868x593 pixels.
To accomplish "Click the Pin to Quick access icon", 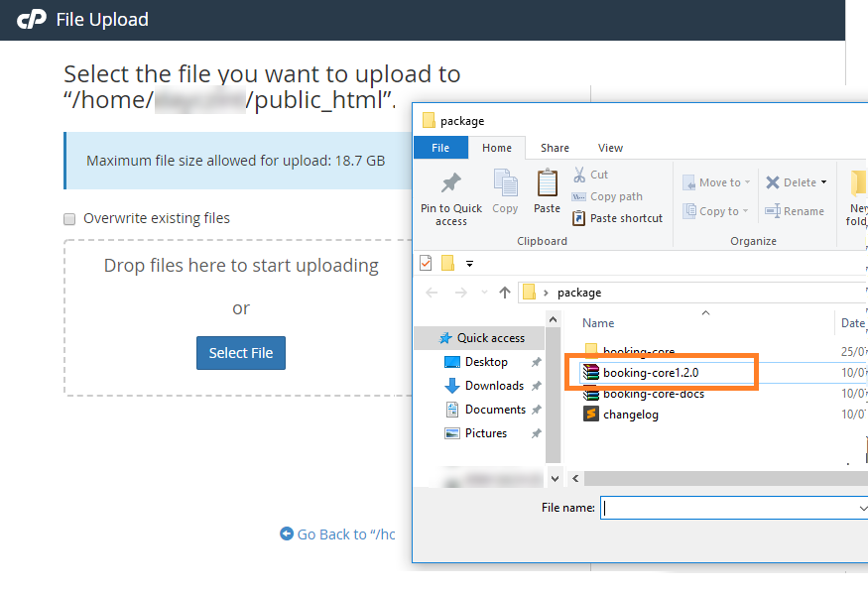I will (x=450, y=184).
